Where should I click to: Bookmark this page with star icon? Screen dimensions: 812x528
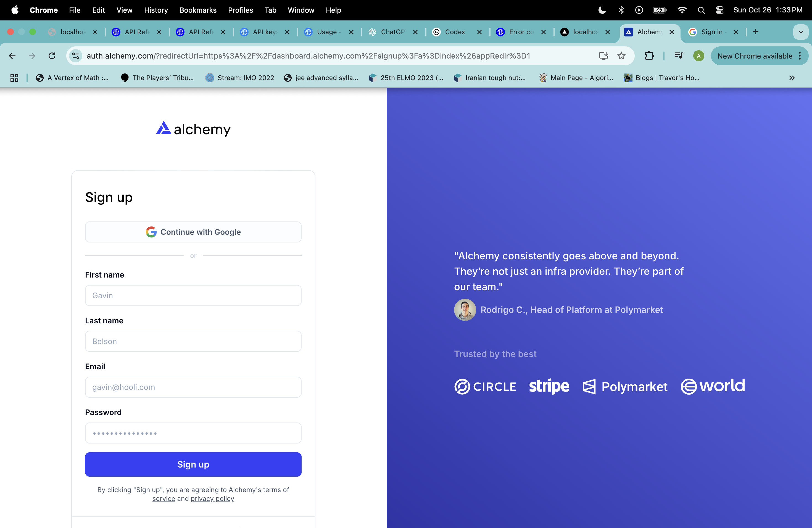coord(621,56)
